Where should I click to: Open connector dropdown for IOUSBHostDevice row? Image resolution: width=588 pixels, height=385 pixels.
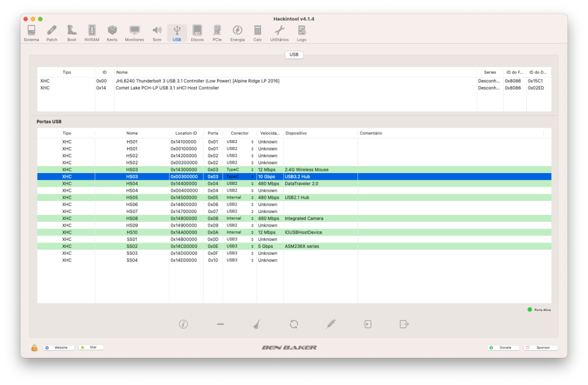point(240,233)
